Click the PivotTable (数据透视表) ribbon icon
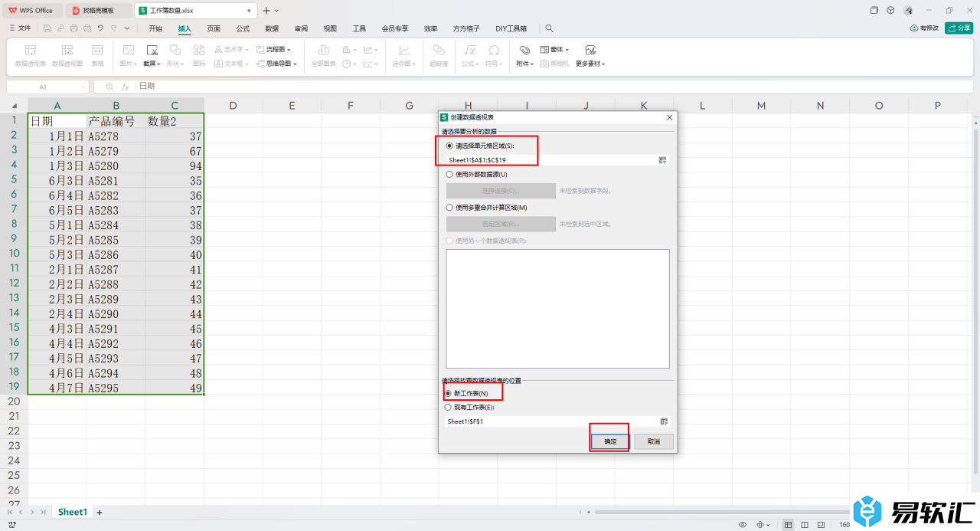This screenshot has height=531, width=980. tap(31, 50)
